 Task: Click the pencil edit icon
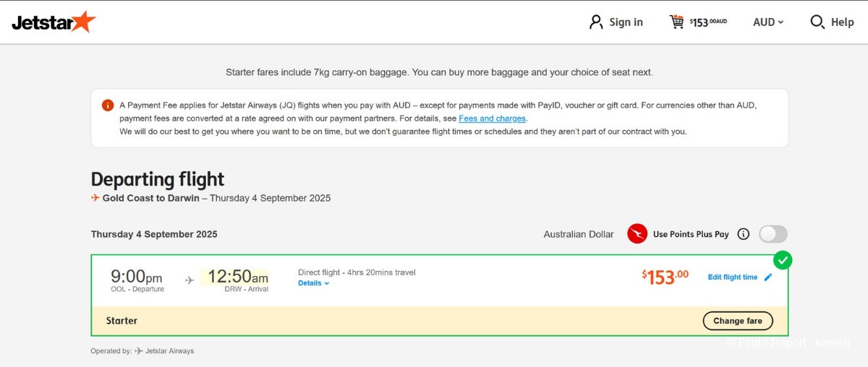coord(768,277)
